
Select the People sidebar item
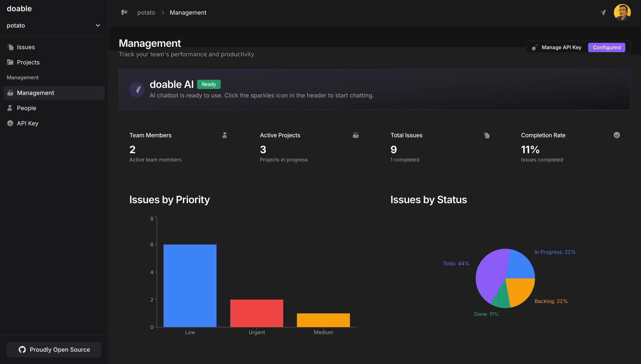pos(26,108)
